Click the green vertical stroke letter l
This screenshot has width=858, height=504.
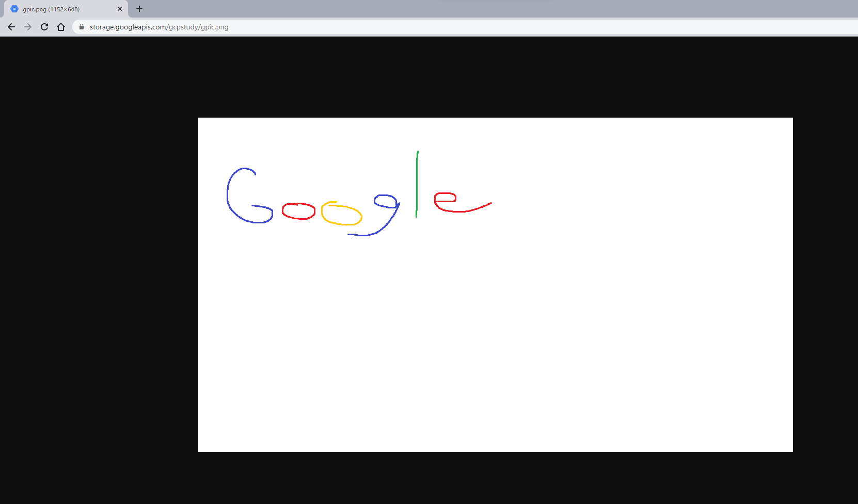coord(417,183)
